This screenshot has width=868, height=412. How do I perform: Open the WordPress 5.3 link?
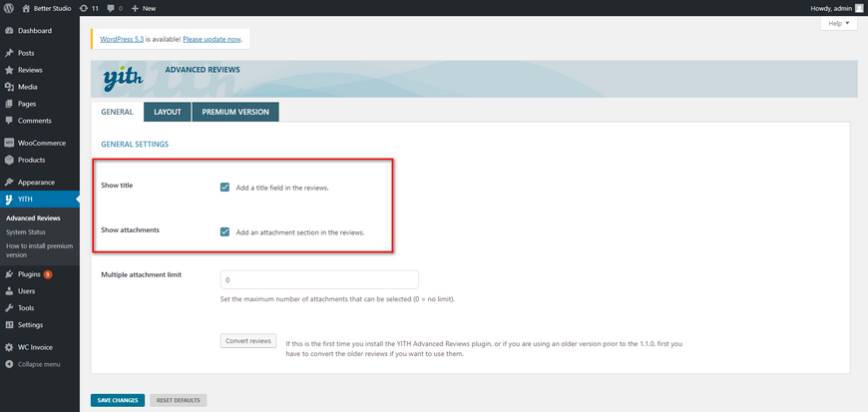point(122,39)
